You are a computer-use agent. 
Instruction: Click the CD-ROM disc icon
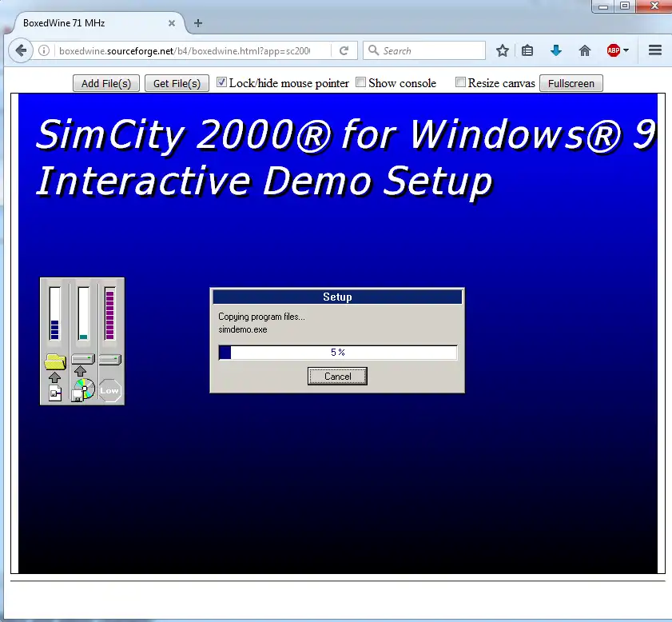pos(83,390)
